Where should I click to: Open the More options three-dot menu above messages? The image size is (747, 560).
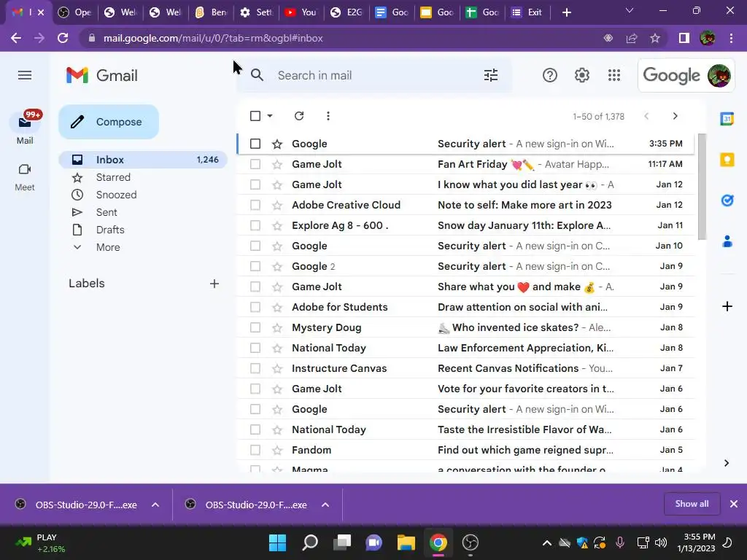coord(328,116)
